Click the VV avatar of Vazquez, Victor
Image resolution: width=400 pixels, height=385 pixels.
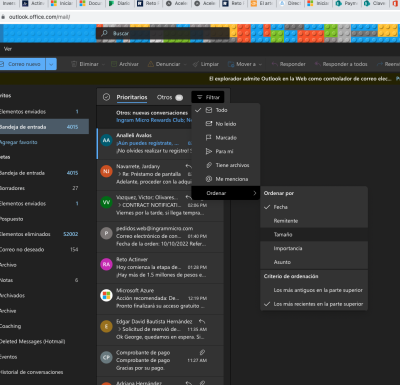pos(106,202)
